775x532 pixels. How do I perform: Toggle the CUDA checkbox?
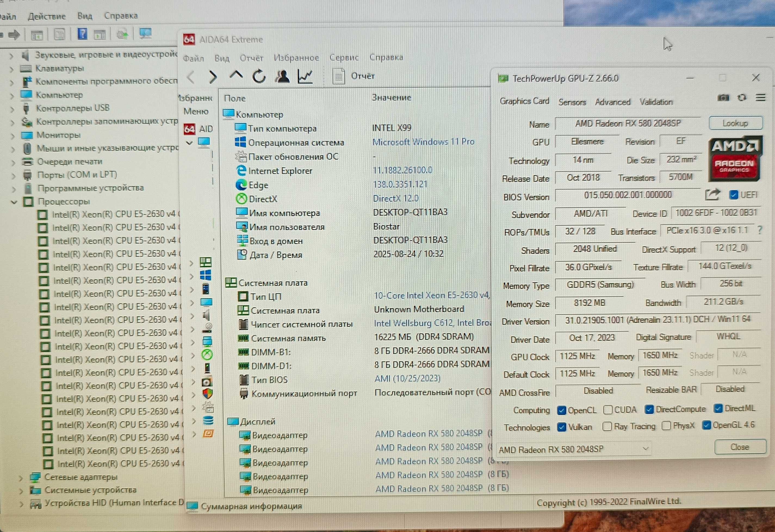(x=608, y=410)
